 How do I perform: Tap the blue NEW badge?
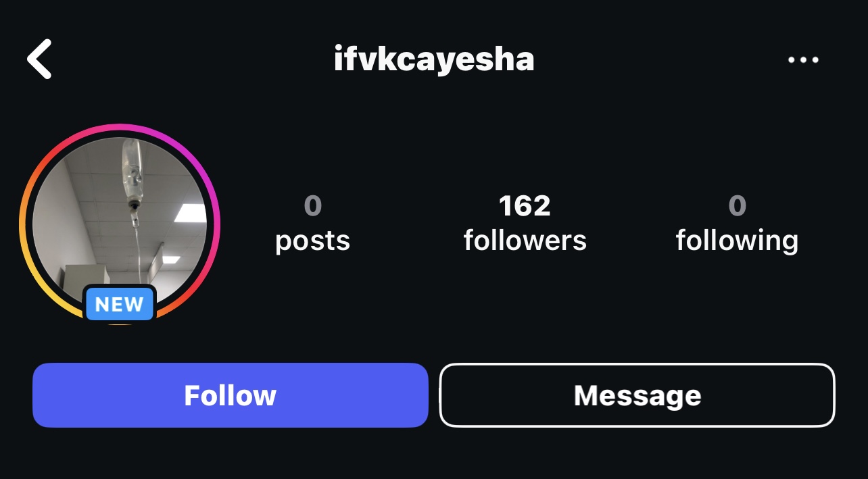(120, 305)
